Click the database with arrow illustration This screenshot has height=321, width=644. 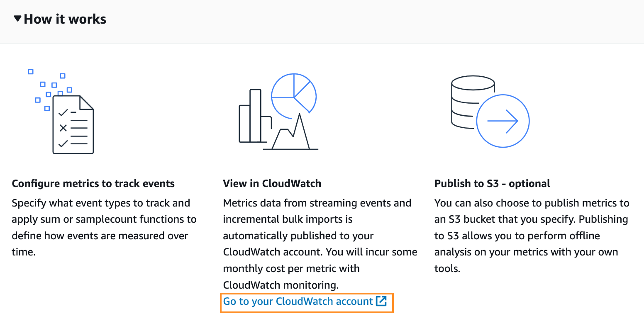tap(490, 112)
